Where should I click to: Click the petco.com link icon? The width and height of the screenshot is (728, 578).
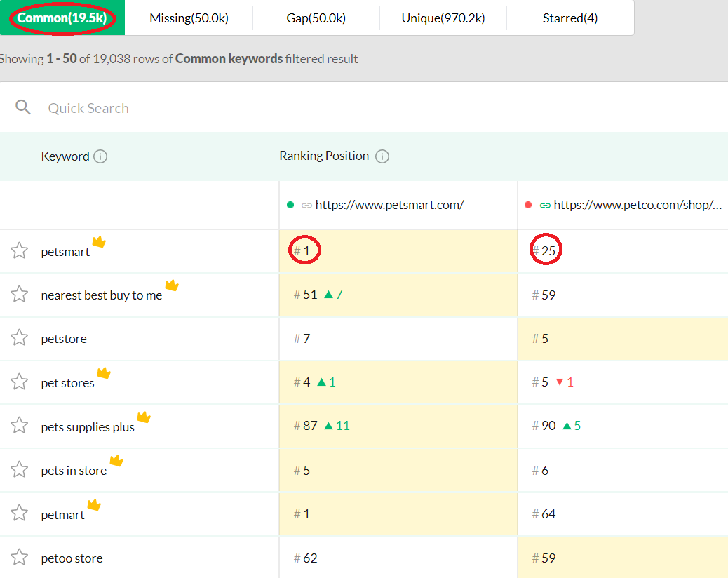tap(545, 206)
